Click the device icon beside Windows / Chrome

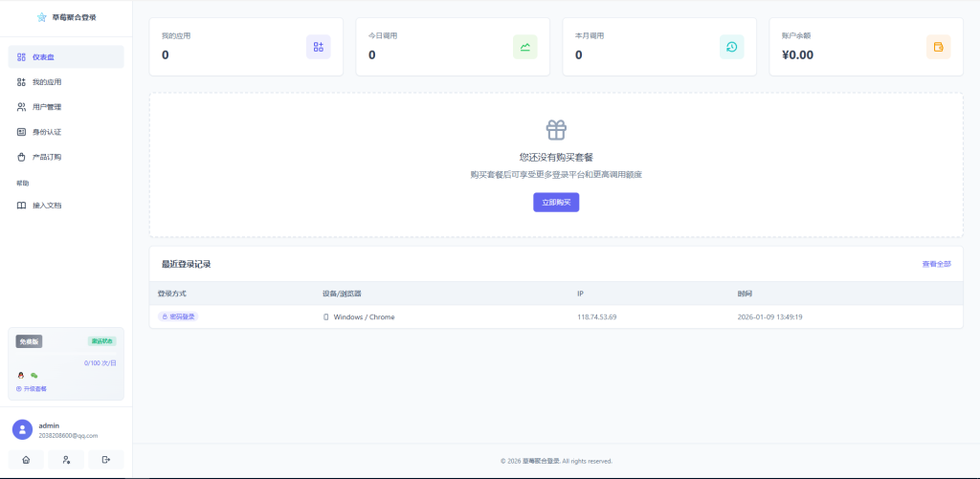pos(325,317)
